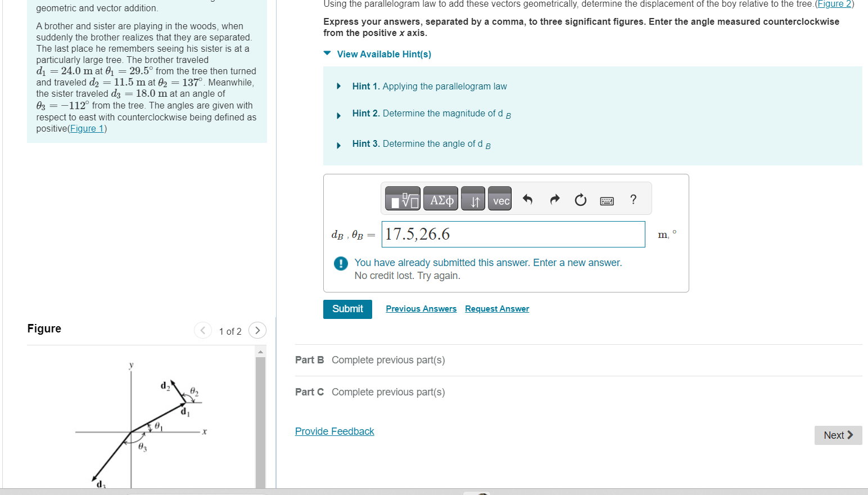Click inside the dB answer input field
This screenshot has width=868, height=495.
click(512, 234)
